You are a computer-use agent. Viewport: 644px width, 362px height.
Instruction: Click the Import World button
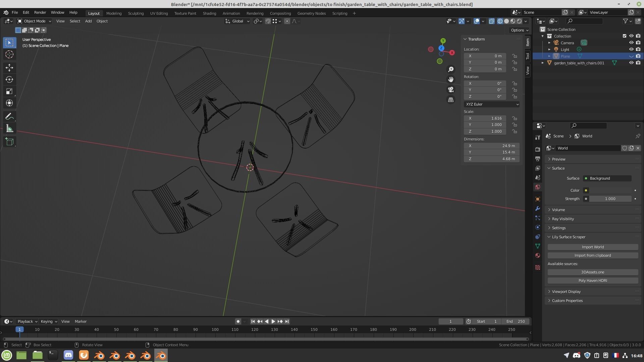coord(592,247)
